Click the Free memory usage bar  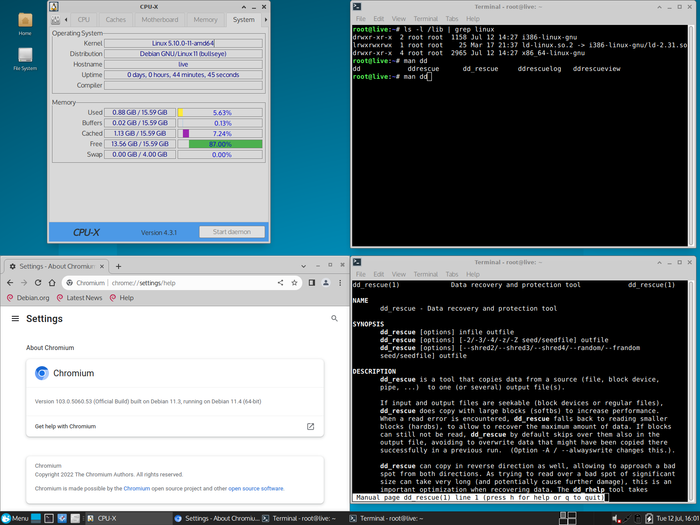(220, 144)
